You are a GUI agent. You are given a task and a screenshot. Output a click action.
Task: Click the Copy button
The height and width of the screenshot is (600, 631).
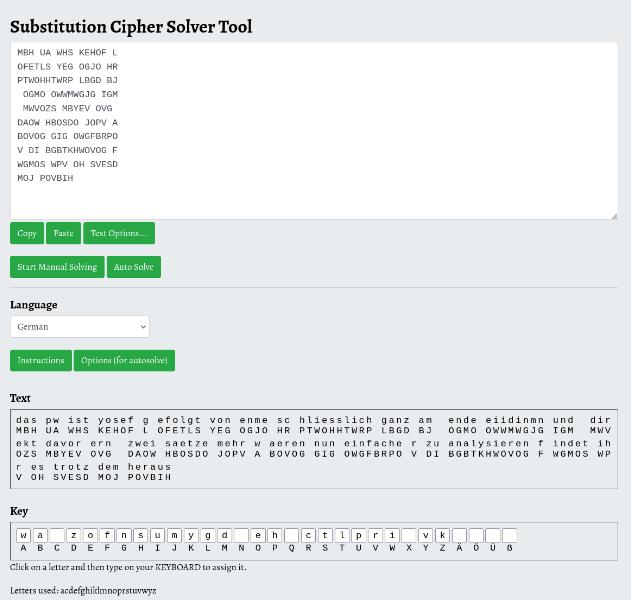tap(27, 233)
